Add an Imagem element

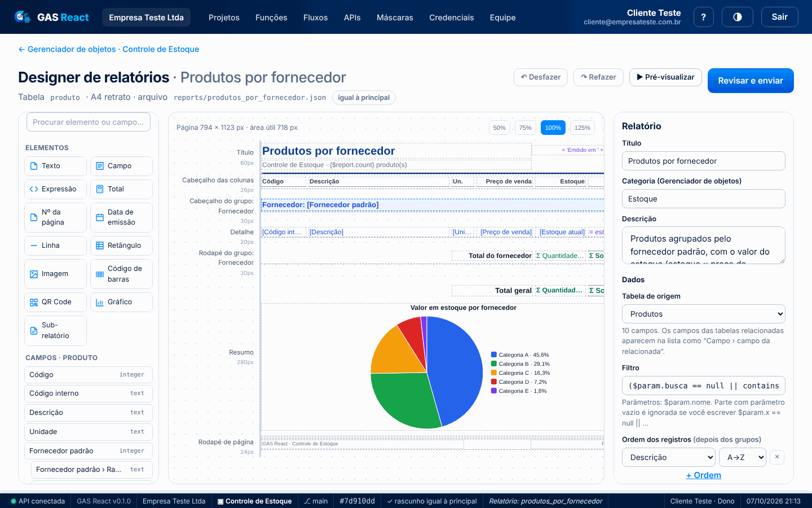pos(55,274)
